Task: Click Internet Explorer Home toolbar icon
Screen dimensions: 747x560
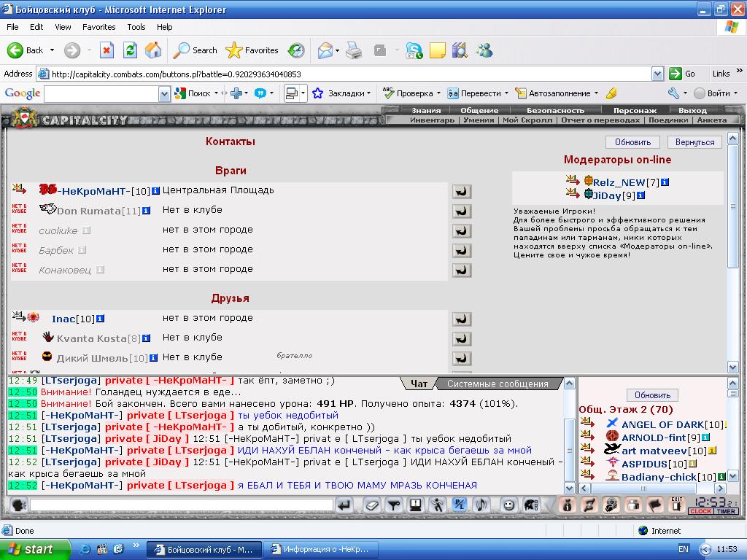Action: pos(153,50)
